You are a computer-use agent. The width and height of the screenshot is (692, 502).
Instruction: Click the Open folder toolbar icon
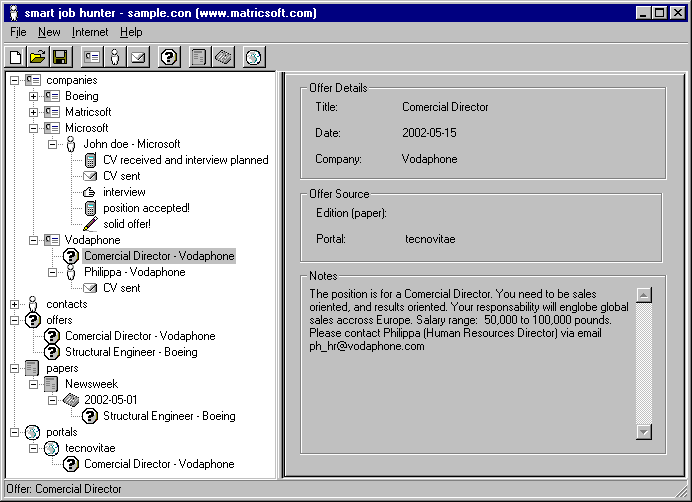pos(38,57)
